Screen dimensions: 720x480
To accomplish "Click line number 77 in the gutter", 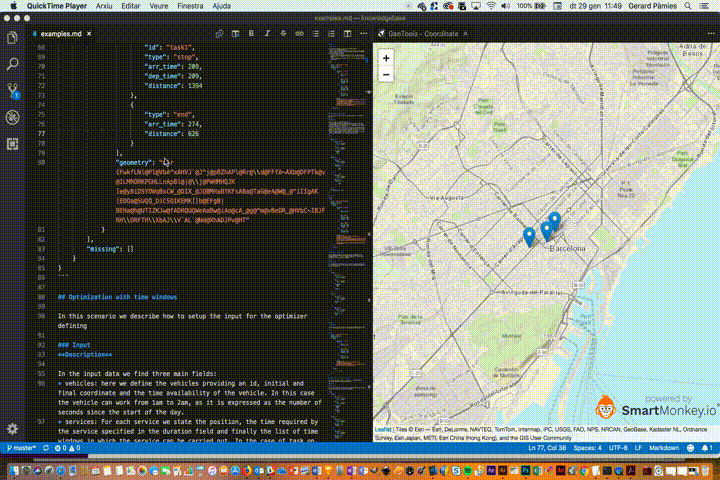I will [42, 134].
